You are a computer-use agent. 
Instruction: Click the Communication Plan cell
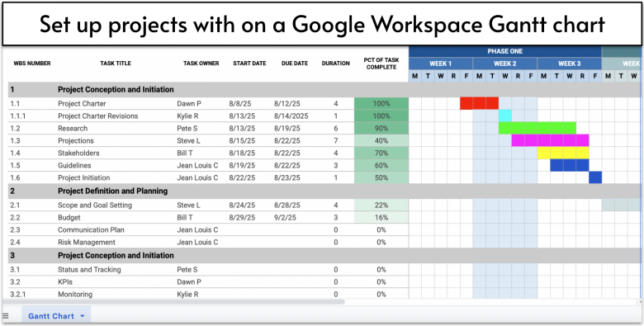91,229
